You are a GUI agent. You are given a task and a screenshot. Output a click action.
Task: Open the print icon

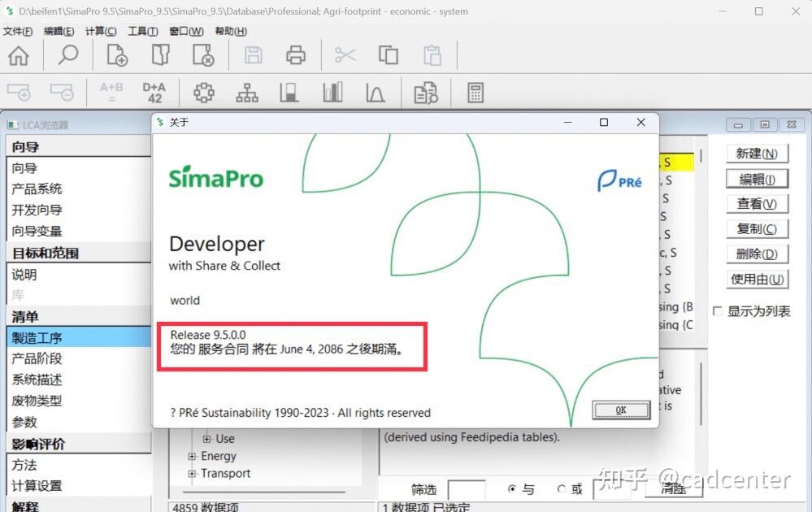pos(295,54)
